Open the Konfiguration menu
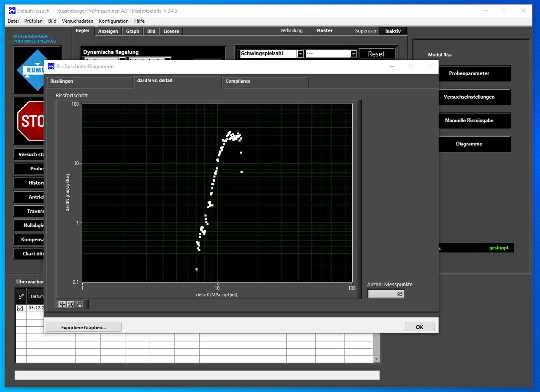This screenshot has height=392, width=540. click(x=113, y=21)
